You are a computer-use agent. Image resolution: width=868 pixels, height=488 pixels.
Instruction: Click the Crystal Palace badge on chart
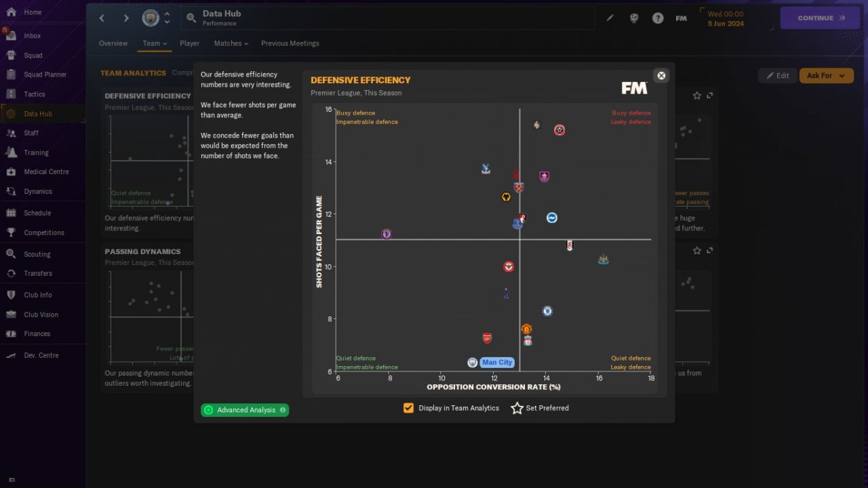pos(486,169)
